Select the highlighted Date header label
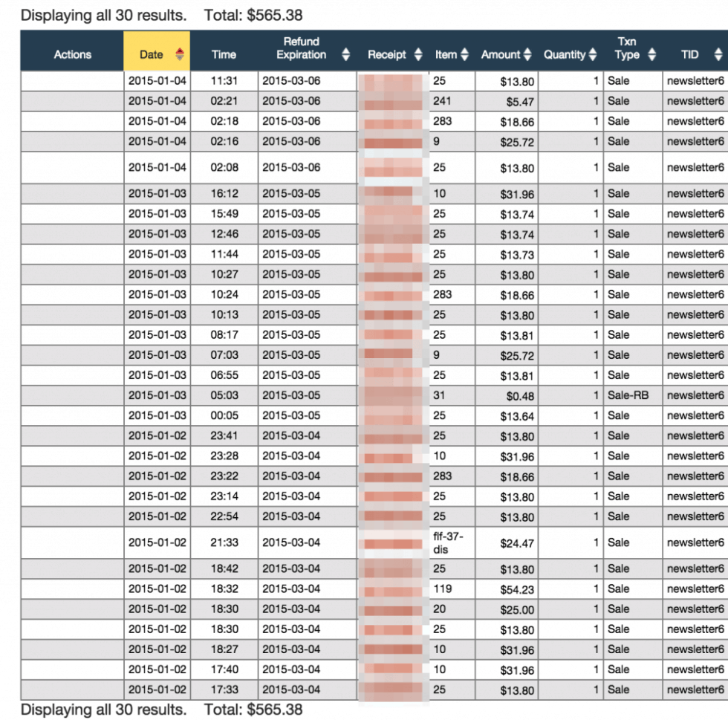 coord(151,54)
